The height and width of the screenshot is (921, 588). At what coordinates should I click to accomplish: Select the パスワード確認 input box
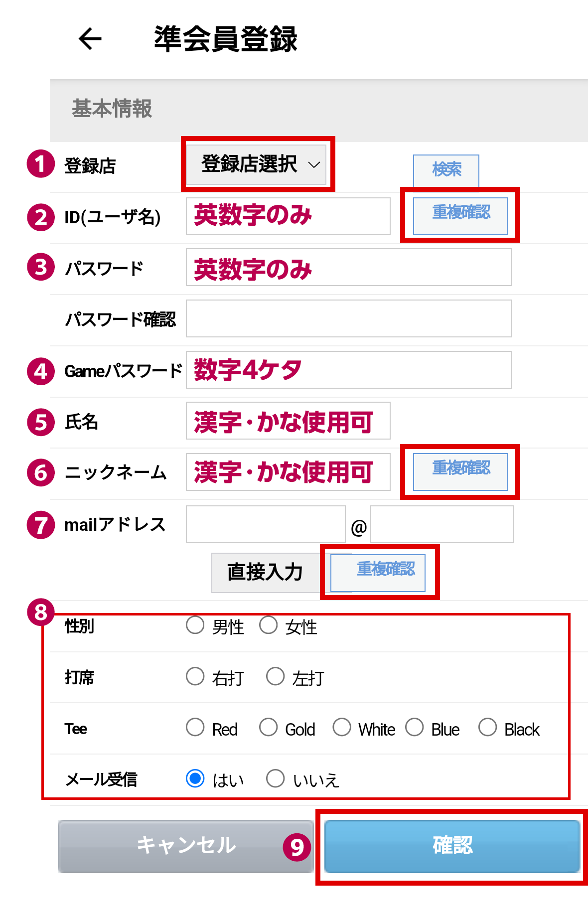pyautogui.click(x=349, y=318)
